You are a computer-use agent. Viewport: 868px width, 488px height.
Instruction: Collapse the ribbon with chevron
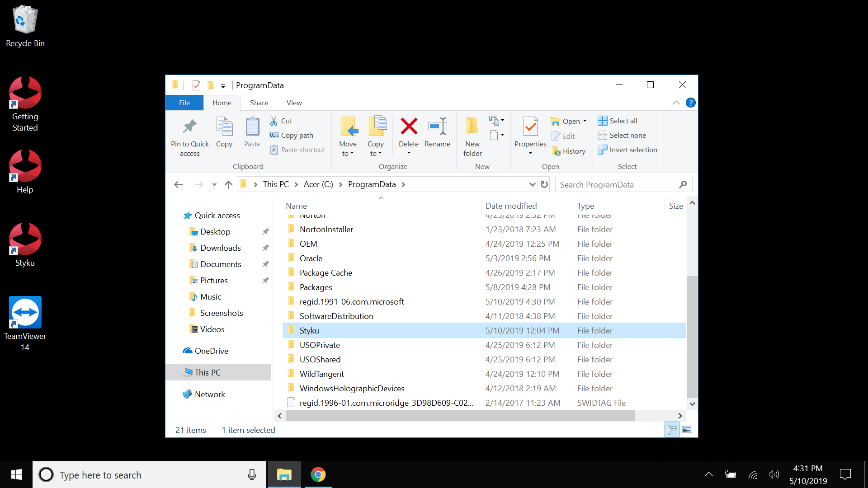[x=676, y=103]
